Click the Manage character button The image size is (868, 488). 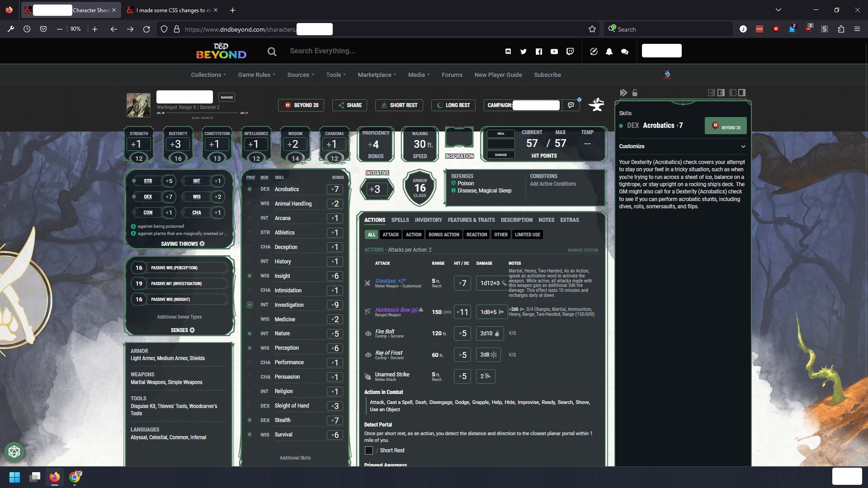[x=226, y=97]
